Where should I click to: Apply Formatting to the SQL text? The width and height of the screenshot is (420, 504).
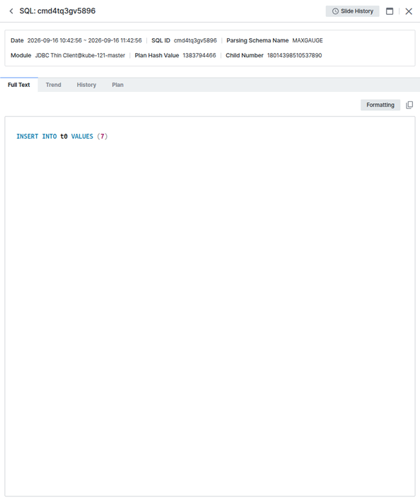click(380, 105)
